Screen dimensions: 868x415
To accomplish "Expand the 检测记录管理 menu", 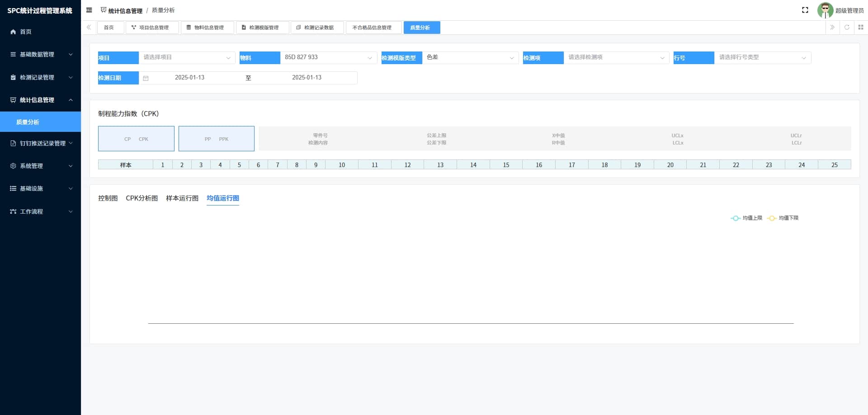I will [x=71, y=77].
